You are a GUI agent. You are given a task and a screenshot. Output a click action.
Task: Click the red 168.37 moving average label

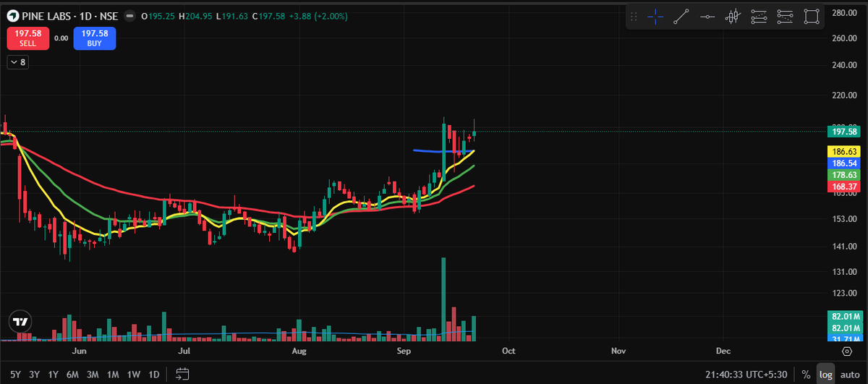(843, 187)
